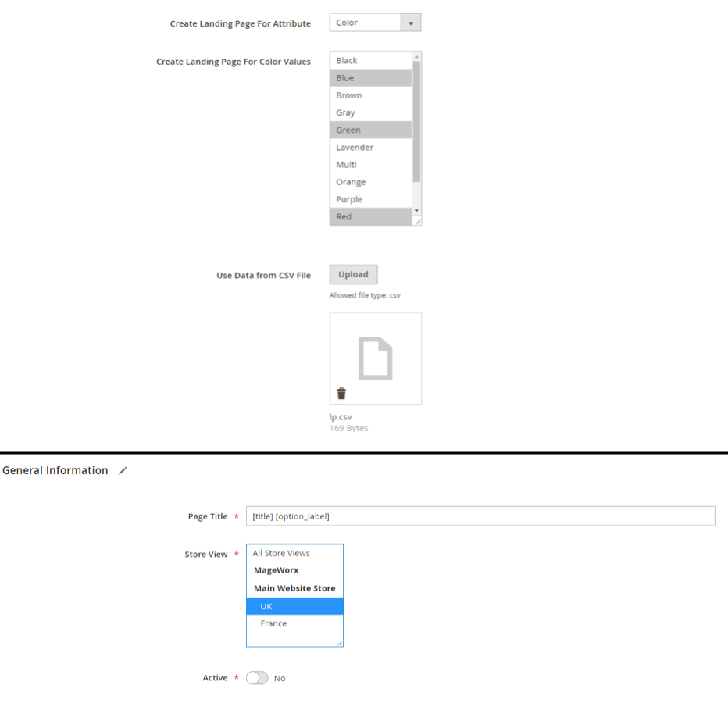
Task: Select Gray in the color values list
Action: [x=370, y=112]
